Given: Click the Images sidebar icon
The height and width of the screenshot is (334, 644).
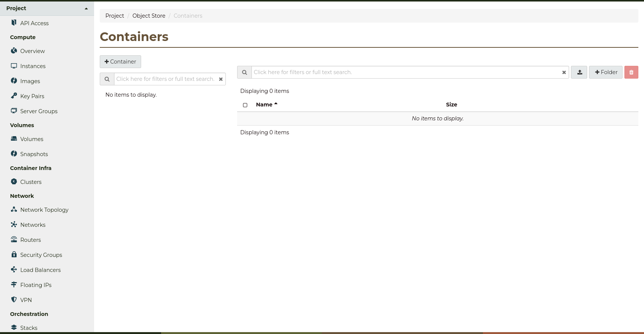Looking at the screenshot, I should coord(14,80).
